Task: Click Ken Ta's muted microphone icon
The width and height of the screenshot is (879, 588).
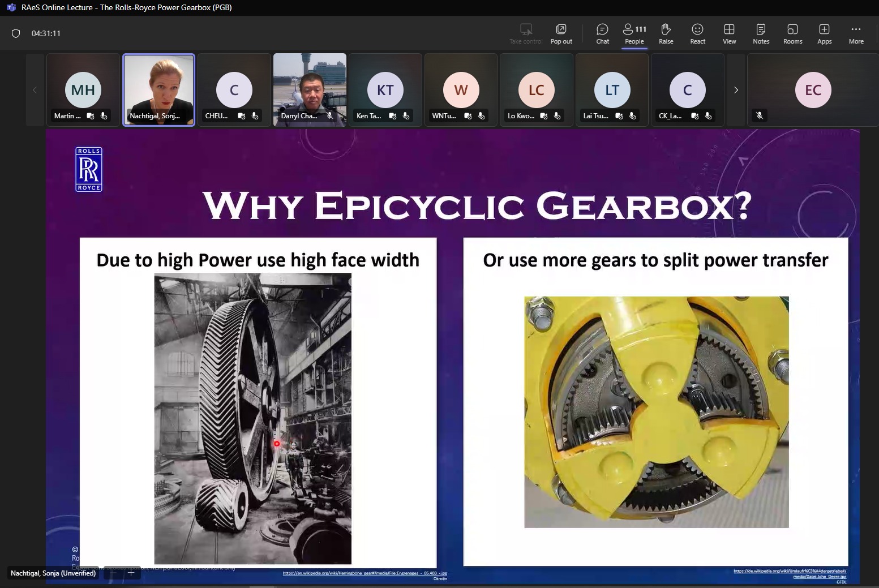Action: coord(406,115)
